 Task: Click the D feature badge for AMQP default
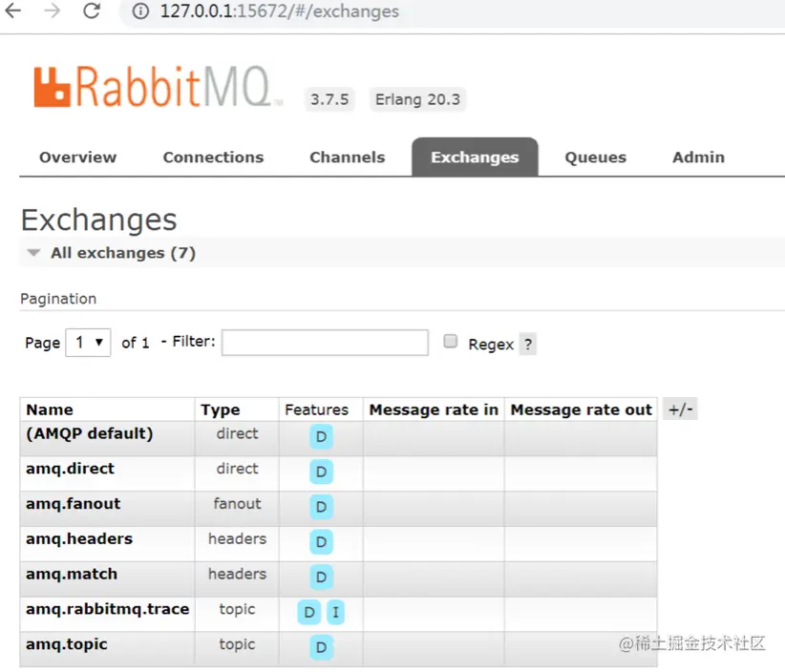[322, 437]
